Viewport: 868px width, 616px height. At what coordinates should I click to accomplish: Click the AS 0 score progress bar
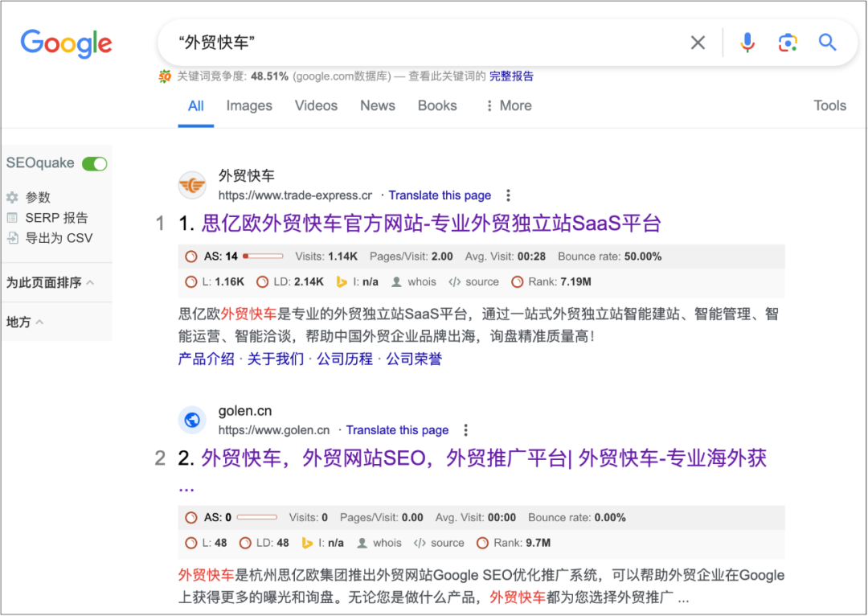[257, 517]
